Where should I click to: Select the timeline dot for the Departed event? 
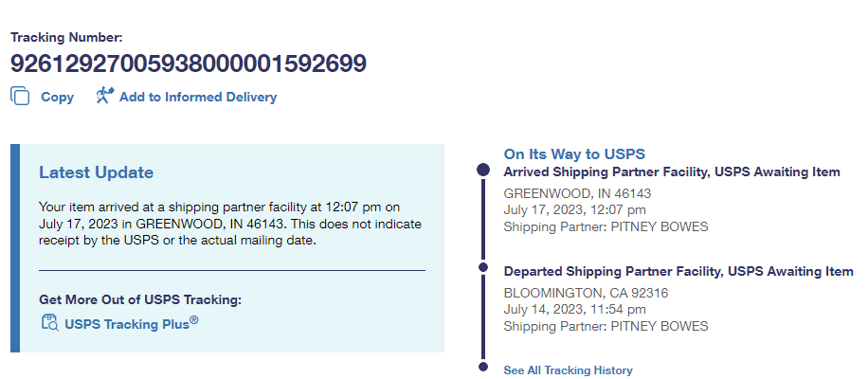click(x=483, y=270)
